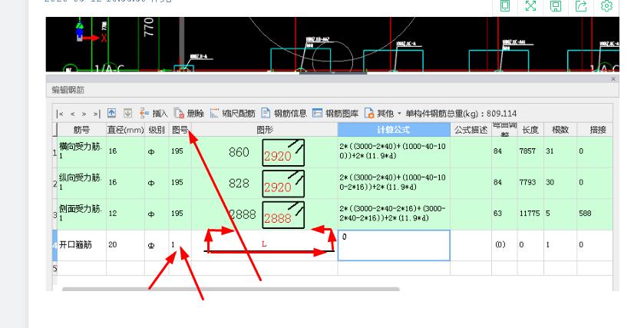Expand image to fullscreen

pos(530,5)
